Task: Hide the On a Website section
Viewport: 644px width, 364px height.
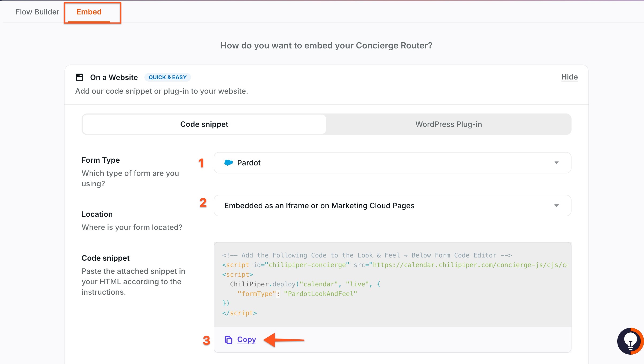Action: 569,77
